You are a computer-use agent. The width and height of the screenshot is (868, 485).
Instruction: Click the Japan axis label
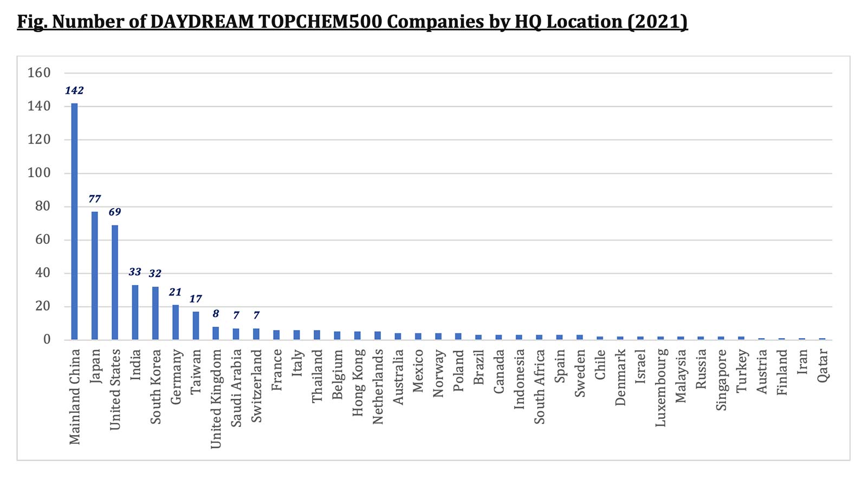(x=95, y=366)
